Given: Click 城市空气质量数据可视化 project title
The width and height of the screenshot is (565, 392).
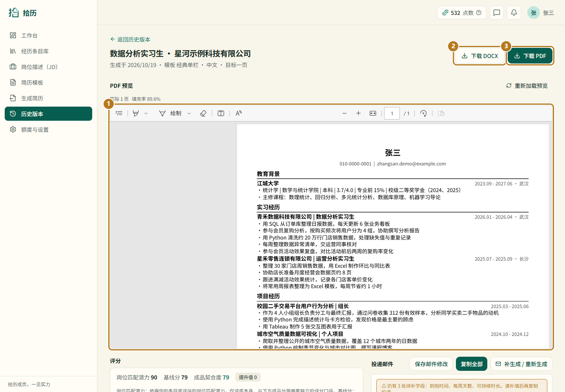Looking at the screenshot, I should pos(300,334).
